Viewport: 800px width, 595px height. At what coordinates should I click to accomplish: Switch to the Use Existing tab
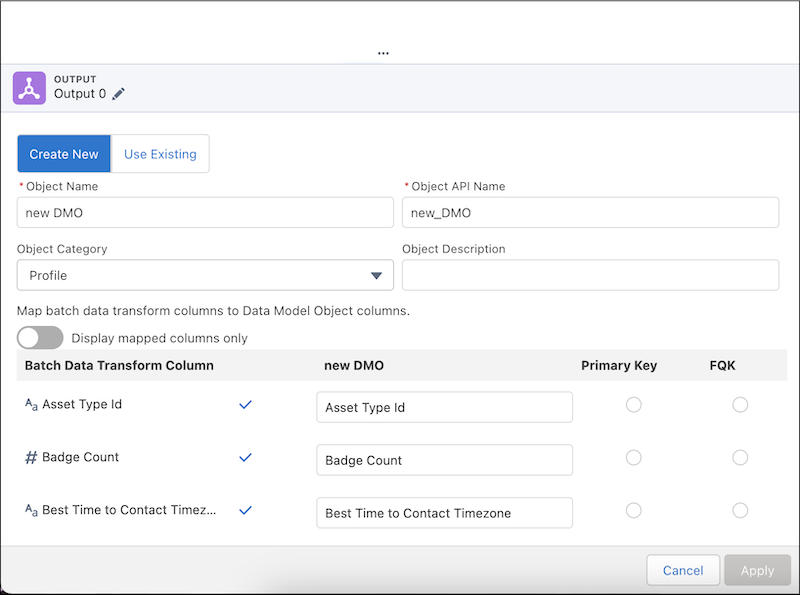(160, 154)
